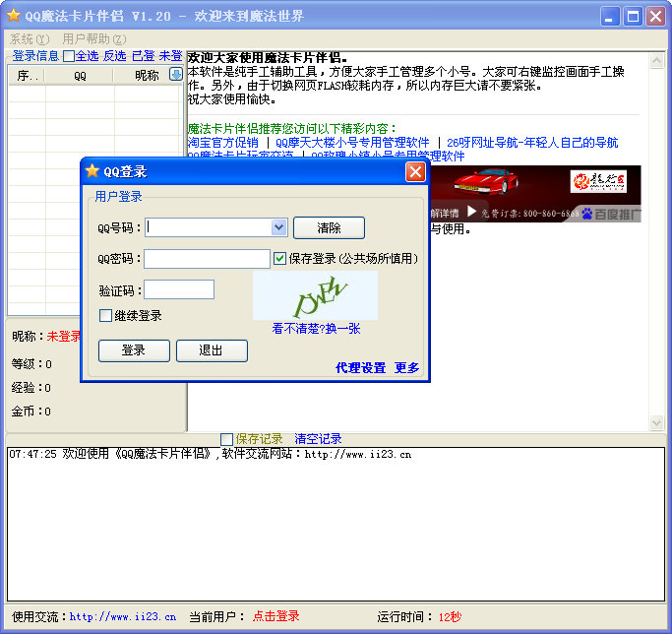The height and width of the screenshot is (634, 672).
Task: Open QQ摩天大楼小号专用管理软件 link
Action: point(352,143)
